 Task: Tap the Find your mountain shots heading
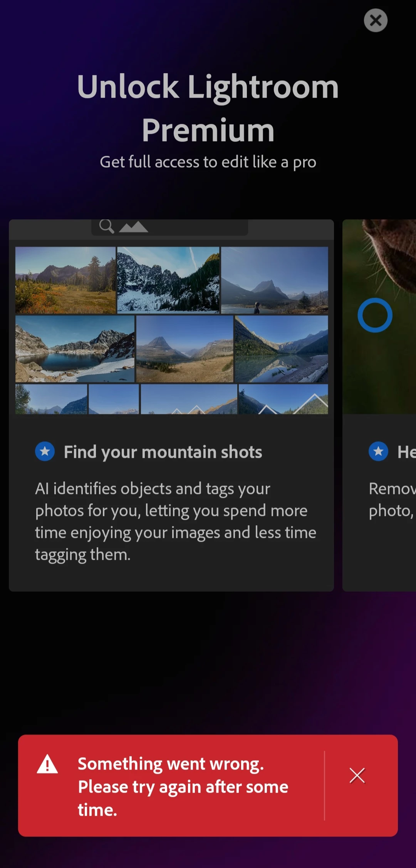click(x=163, y=452)
